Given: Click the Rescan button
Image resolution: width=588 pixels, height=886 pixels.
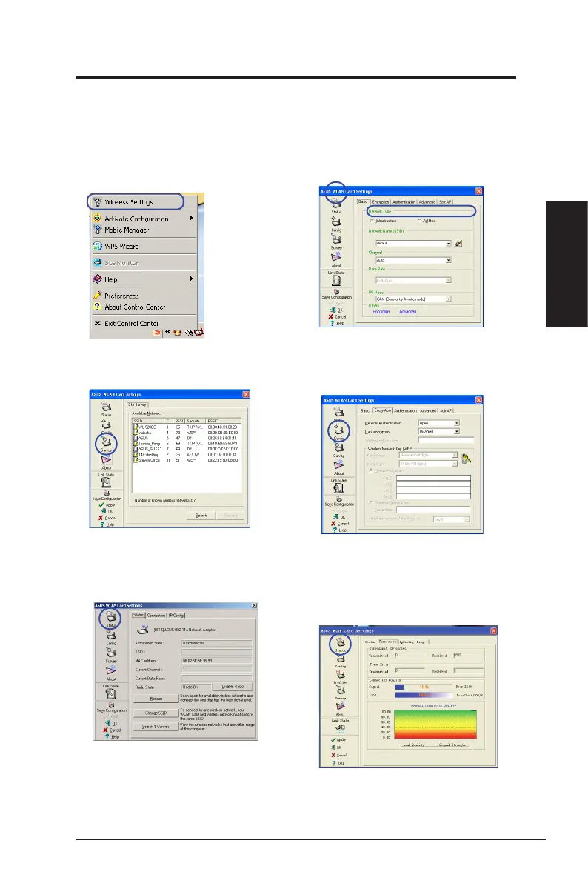Looking at the screenshot, I should [x=156, y=699].
